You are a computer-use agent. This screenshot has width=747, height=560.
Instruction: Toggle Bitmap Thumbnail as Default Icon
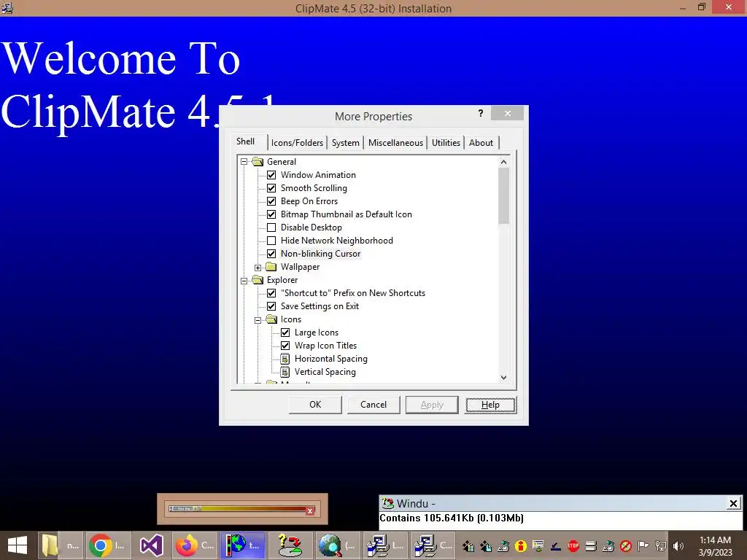point(271,214)
